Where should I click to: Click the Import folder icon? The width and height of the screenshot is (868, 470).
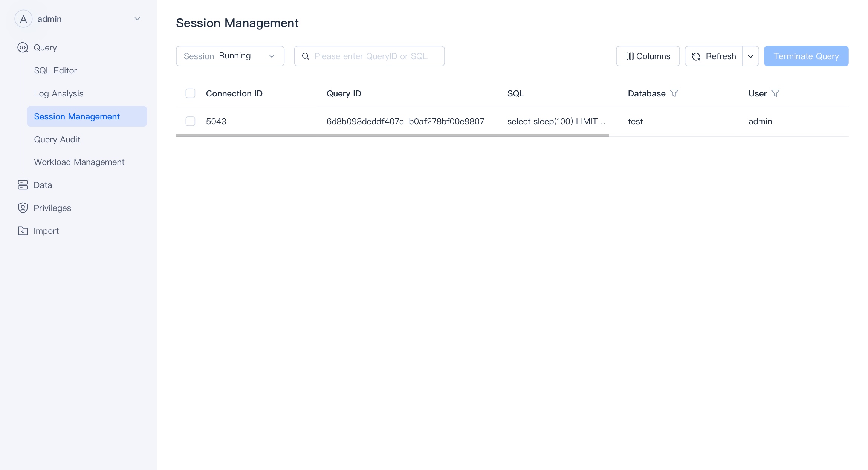tap(23, 231)
